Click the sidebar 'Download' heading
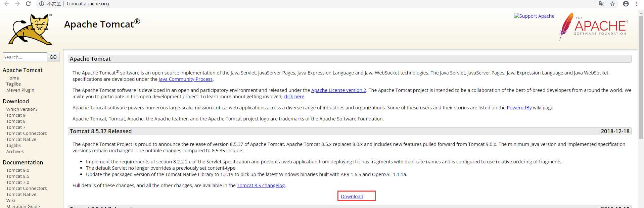The image size is (644, 208). [16, 101]
